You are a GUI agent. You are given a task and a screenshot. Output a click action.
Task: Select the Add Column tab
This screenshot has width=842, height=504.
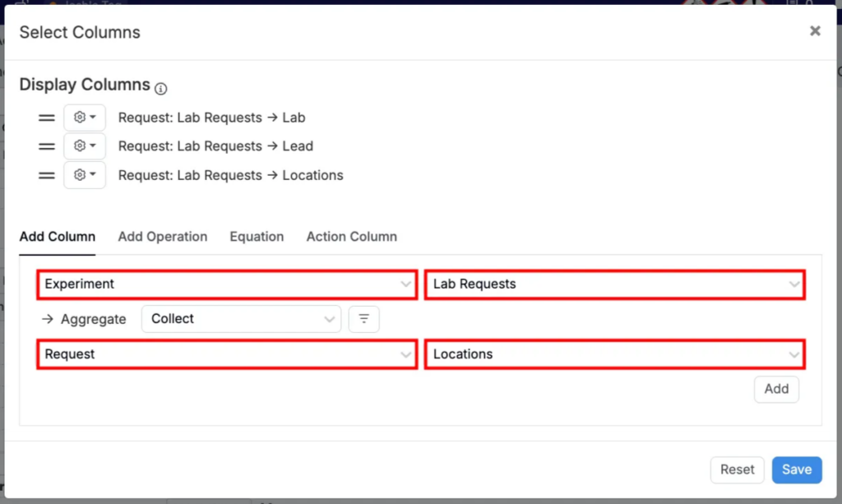point(58,237)
